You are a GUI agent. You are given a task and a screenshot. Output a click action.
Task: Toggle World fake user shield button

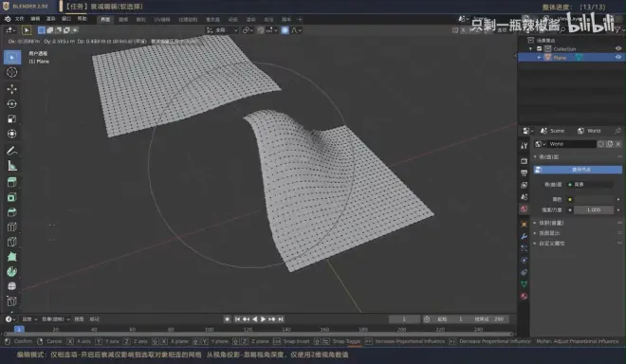pos(600,144)
